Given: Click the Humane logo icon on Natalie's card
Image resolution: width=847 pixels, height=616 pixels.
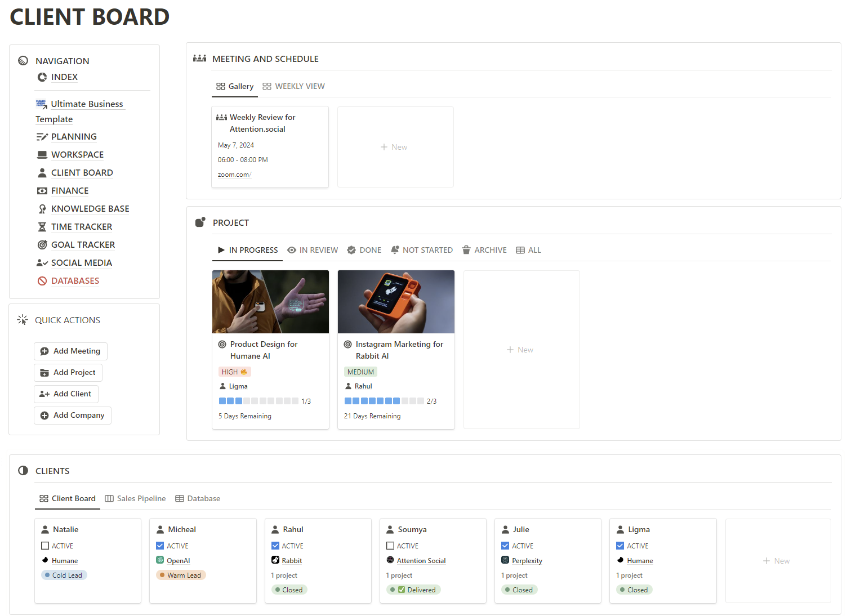Looking at the screenshot, I should (45, 560).
